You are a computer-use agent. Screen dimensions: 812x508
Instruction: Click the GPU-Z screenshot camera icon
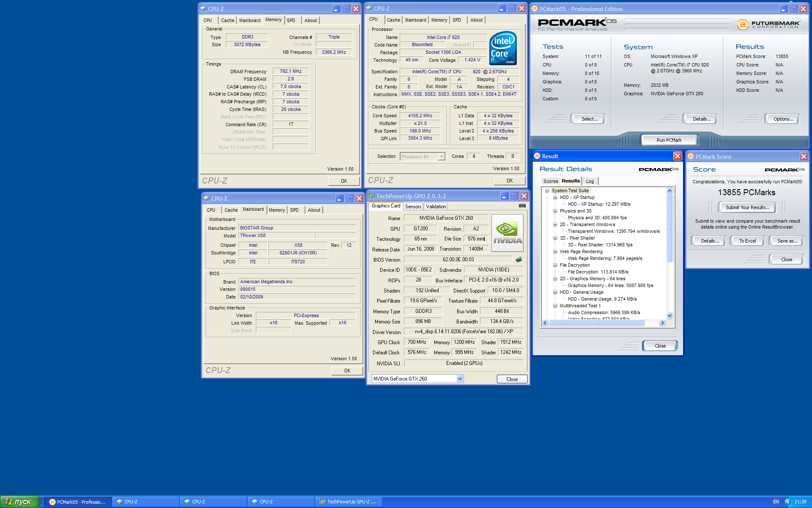[522, 206]
